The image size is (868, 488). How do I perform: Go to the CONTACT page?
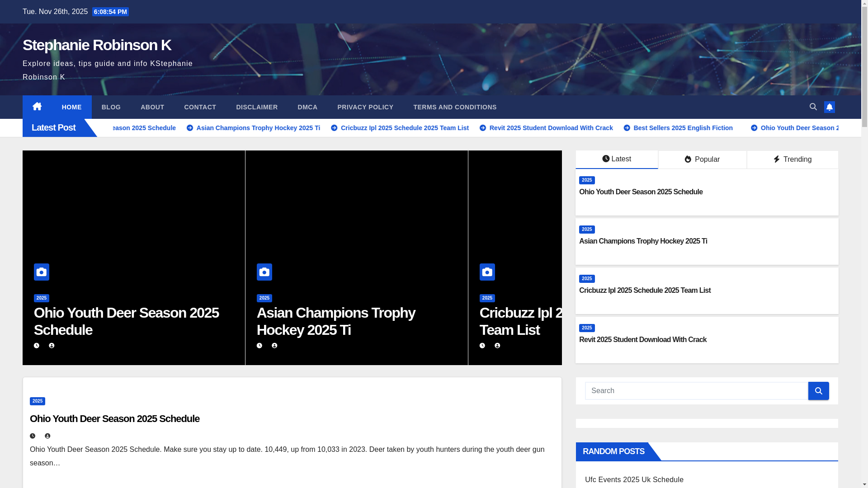(200, 107)
